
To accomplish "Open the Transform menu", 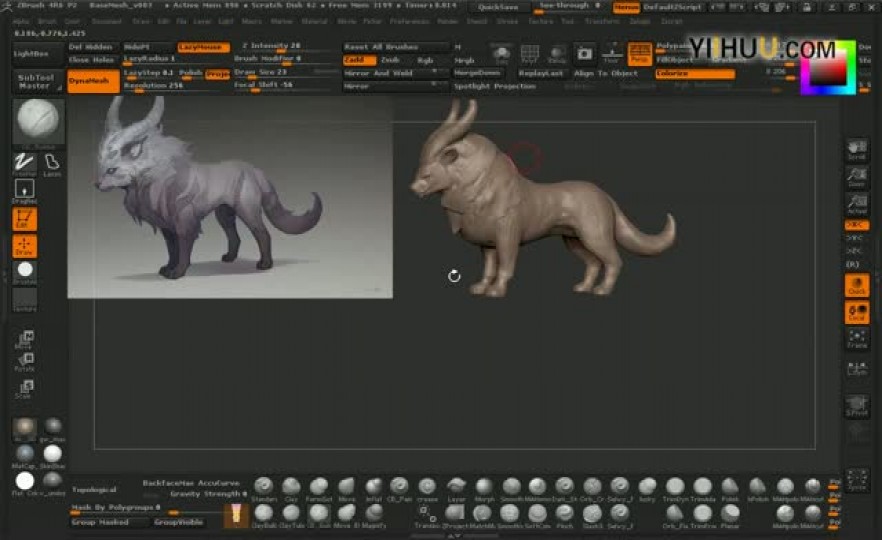I will pyautogui.click(x=602, y=21).
